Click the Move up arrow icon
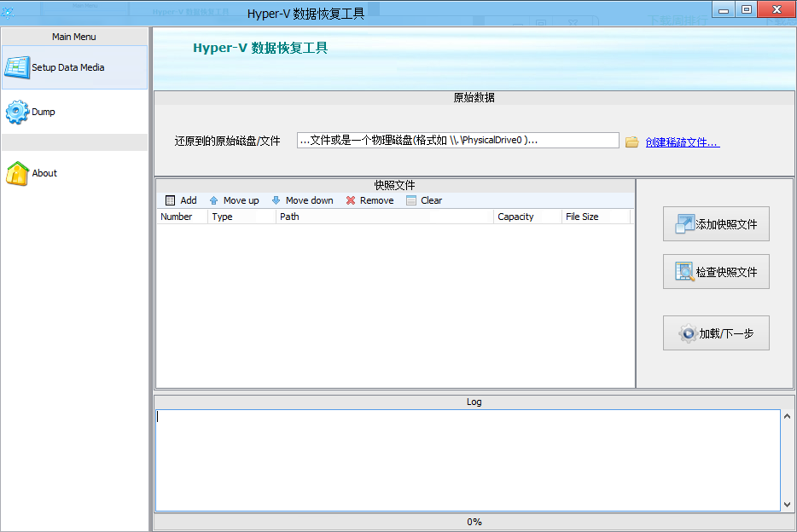797x532 pixels. pyautogui.click(x=214, y=200)
